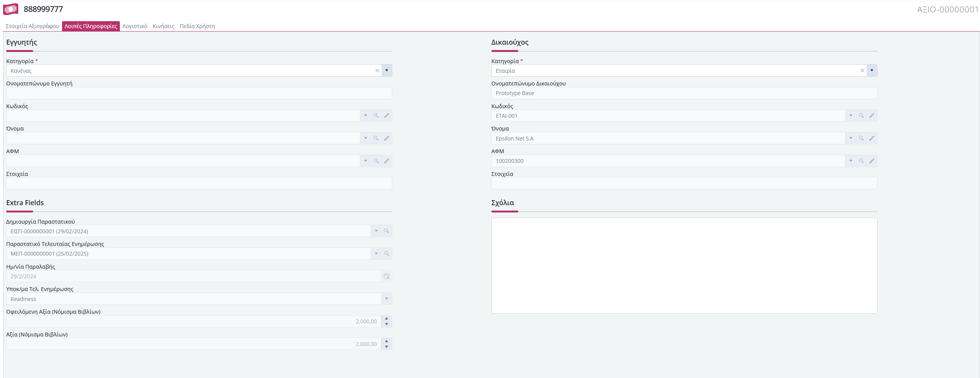Switch to the Λογιστικό tab
This screenshot has width=980, height=378.
[x=135, y=26]
